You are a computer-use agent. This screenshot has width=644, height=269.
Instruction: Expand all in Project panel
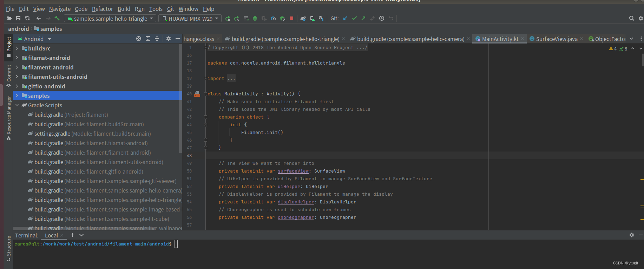click(x=148, y=39)
